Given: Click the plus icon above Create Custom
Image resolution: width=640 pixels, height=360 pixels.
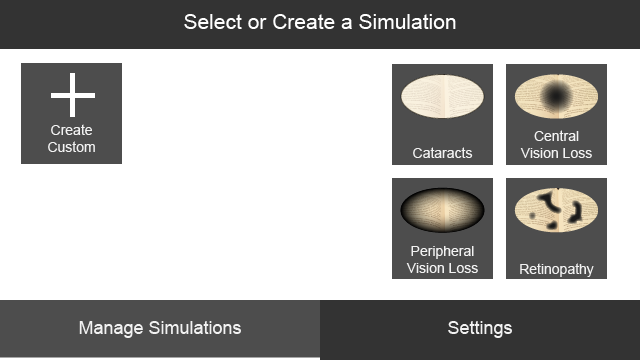Looking at the screenshot, I should pos(73,95).
